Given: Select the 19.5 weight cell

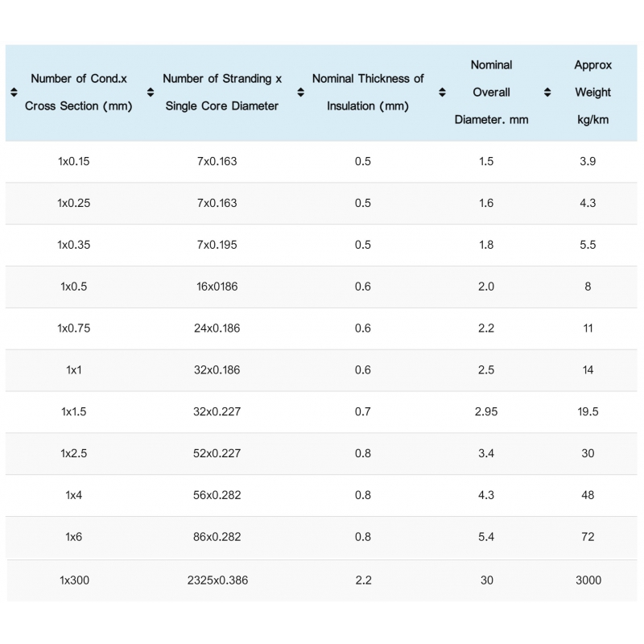Looking at the screenshot, I should pyautogui.click(x=588, y=411).
